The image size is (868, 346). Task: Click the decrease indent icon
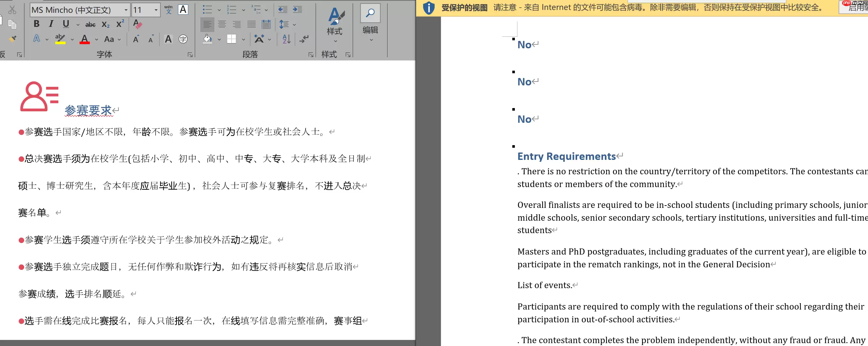[283, 10]
